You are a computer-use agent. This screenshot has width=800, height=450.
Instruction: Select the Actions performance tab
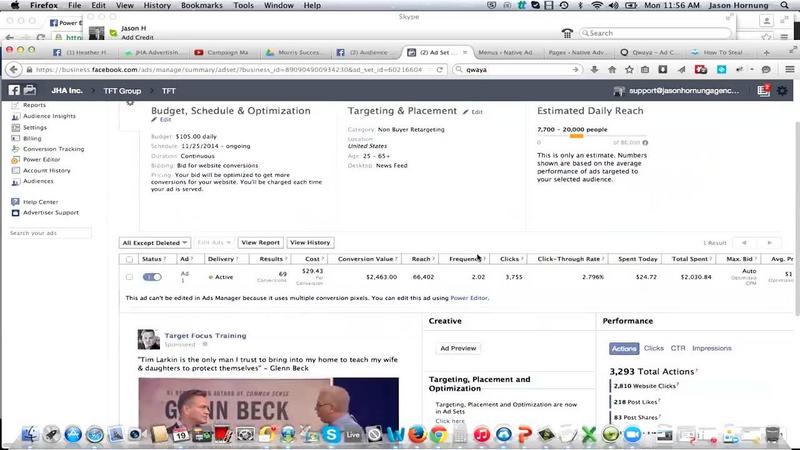(624, 348)
